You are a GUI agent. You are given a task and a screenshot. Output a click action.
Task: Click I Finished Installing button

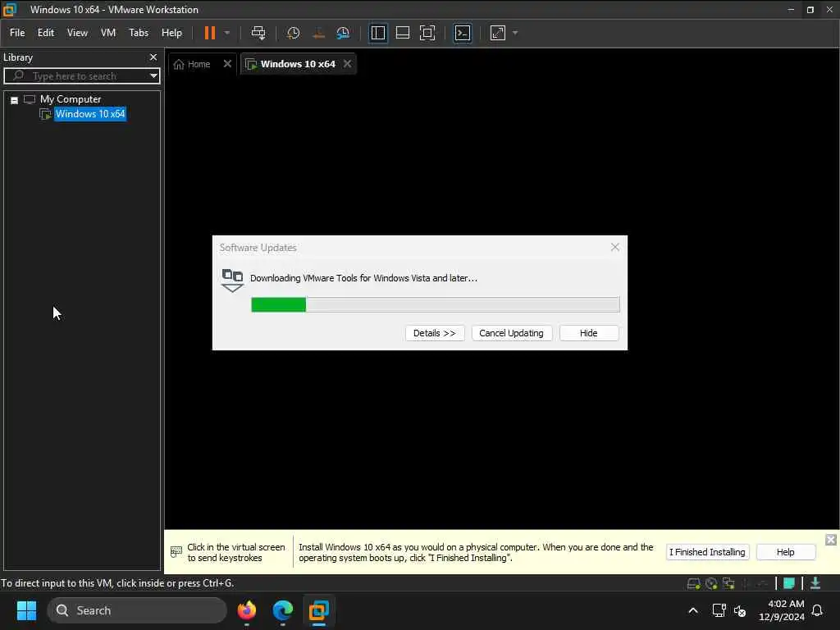click(707, 552)
